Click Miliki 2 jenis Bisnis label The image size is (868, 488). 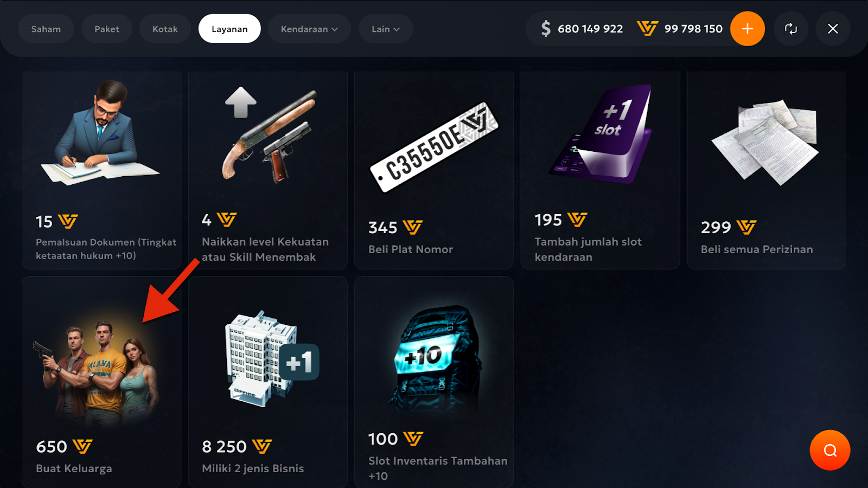253,468
